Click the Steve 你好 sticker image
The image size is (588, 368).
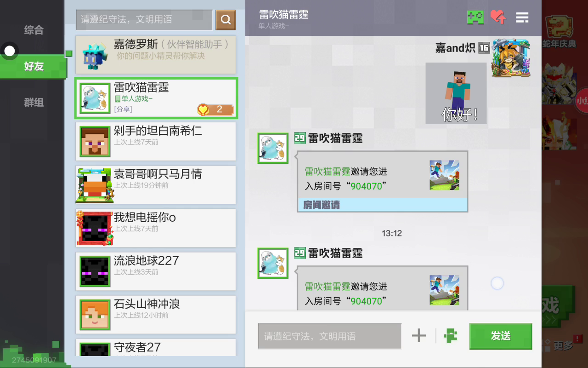point(456,93)
